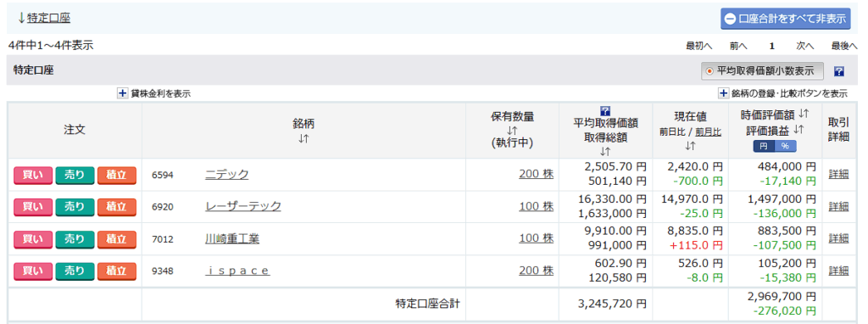Switch 評価損益 display to percent
The image size is (868, 324).
(785, 146)
